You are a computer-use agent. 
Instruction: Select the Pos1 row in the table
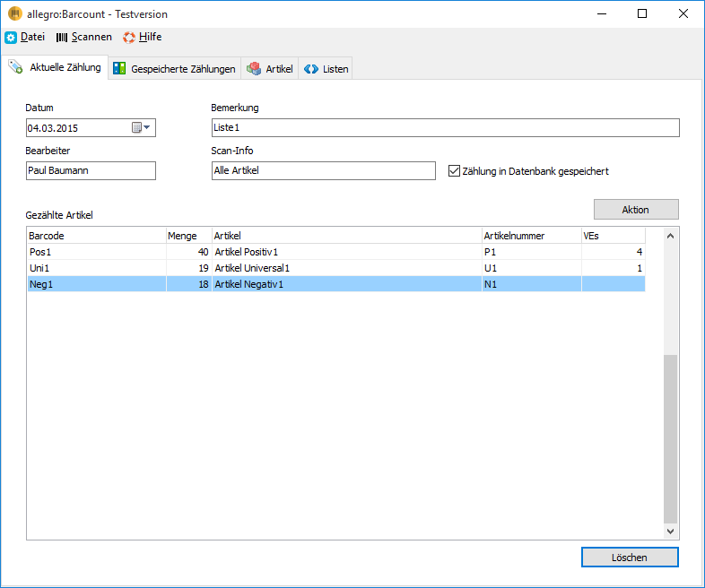point(336,252)
